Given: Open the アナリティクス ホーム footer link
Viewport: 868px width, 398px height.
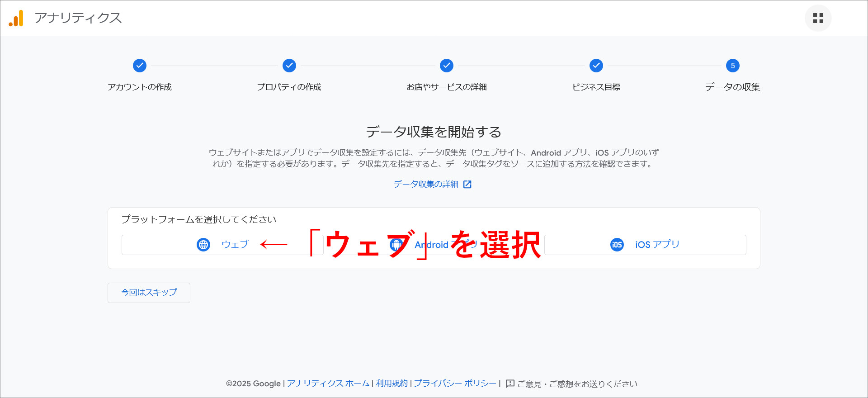Looking at the screenshot, I should tap(328, 384).
